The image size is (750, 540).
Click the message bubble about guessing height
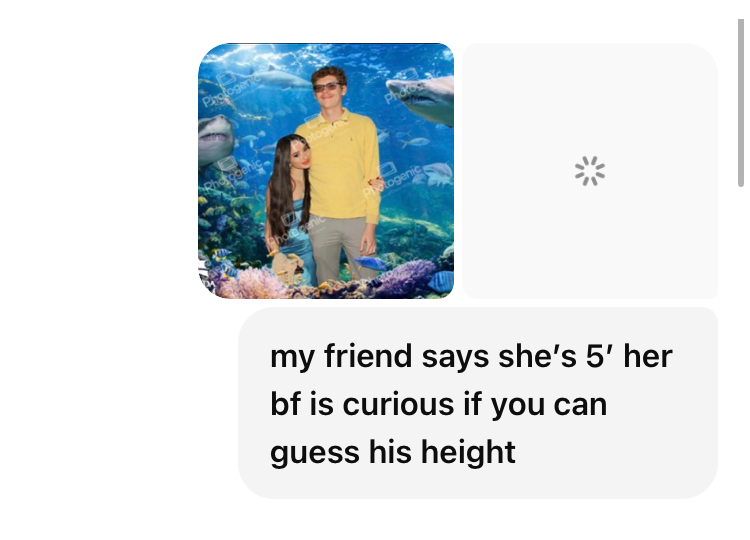[x=478, y=403]
